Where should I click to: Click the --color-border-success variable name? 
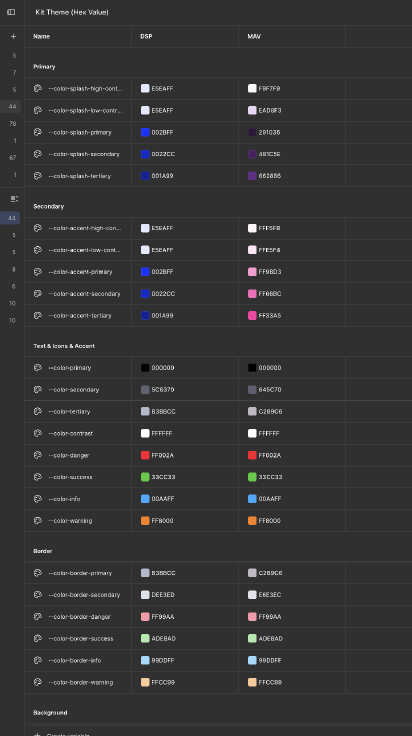coord(80,638)
